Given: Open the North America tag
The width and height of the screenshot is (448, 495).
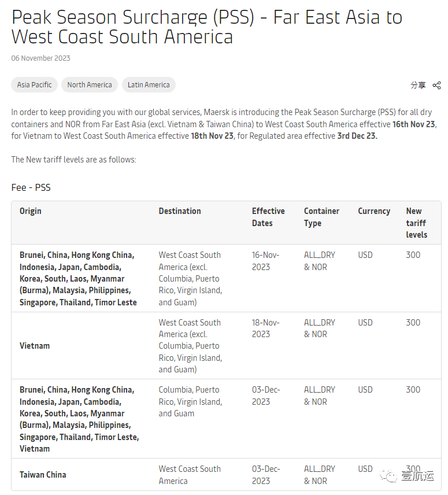Looking at the screenshot, I should 90,85.
